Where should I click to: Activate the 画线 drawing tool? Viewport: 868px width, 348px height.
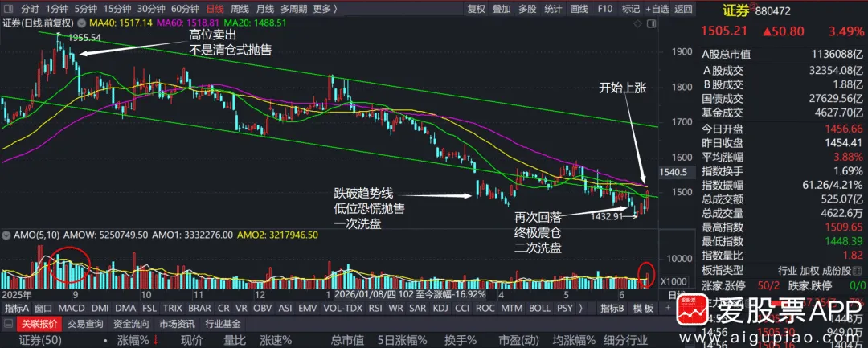579,9
